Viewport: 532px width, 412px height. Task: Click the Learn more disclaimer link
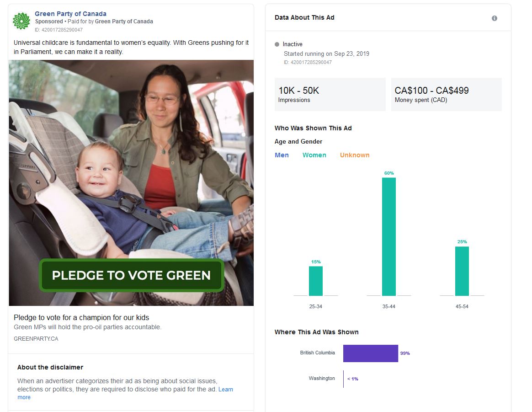(x=225, y=390)
